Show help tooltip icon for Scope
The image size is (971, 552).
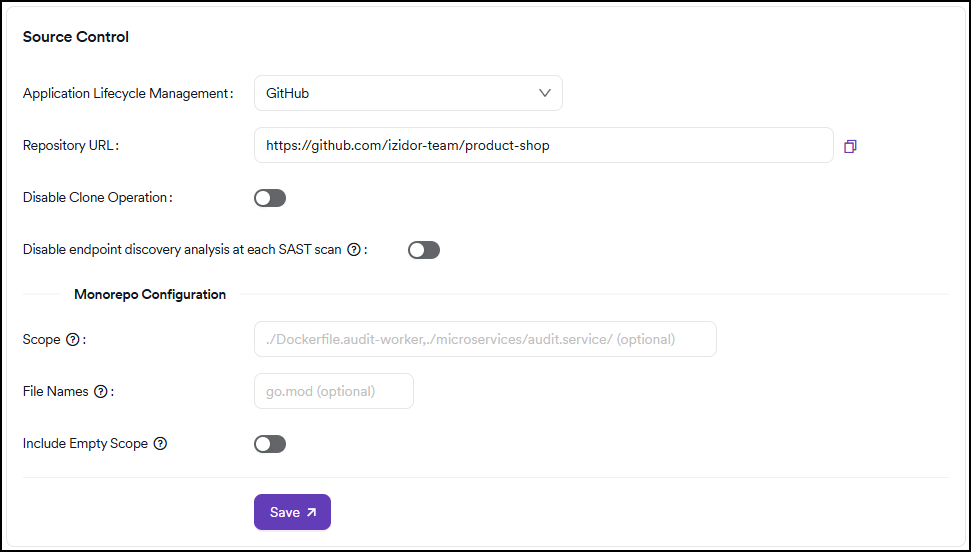click(72, 340)
